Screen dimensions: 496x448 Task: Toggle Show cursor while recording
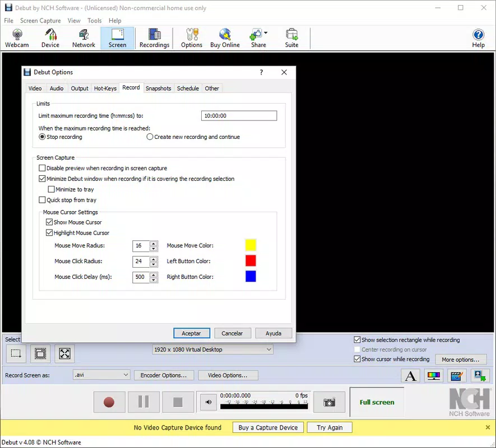(357, 359)
